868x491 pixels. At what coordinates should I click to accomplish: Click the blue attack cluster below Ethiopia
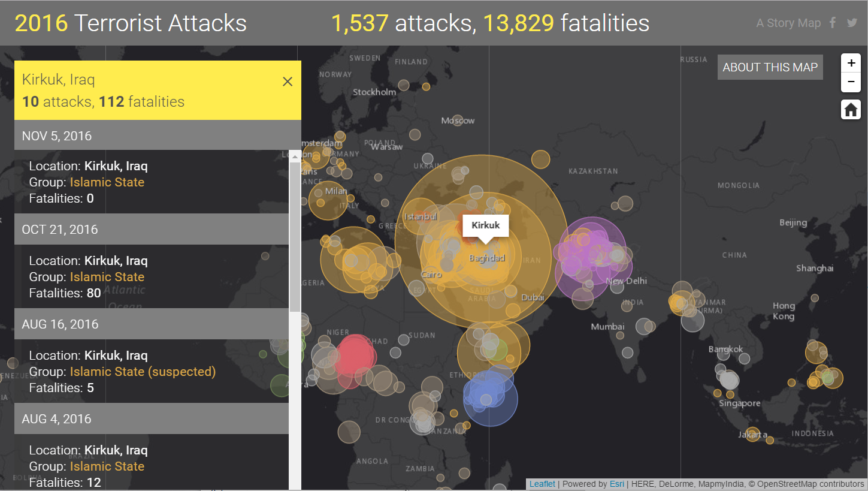point(490,397)
